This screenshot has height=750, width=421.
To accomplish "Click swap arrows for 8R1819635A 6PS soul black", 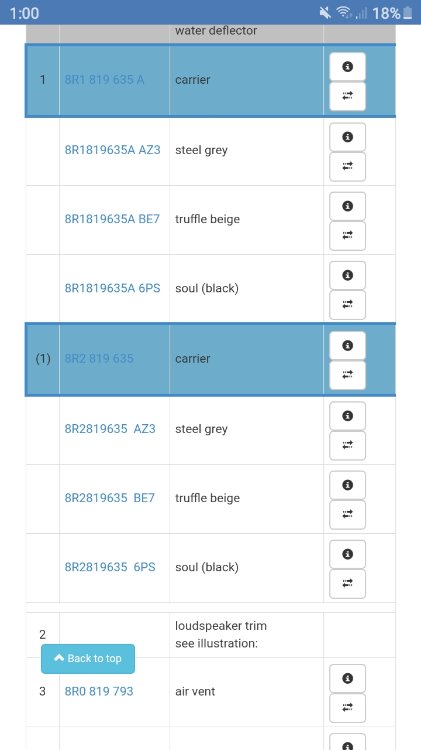I will coord(347,305).
